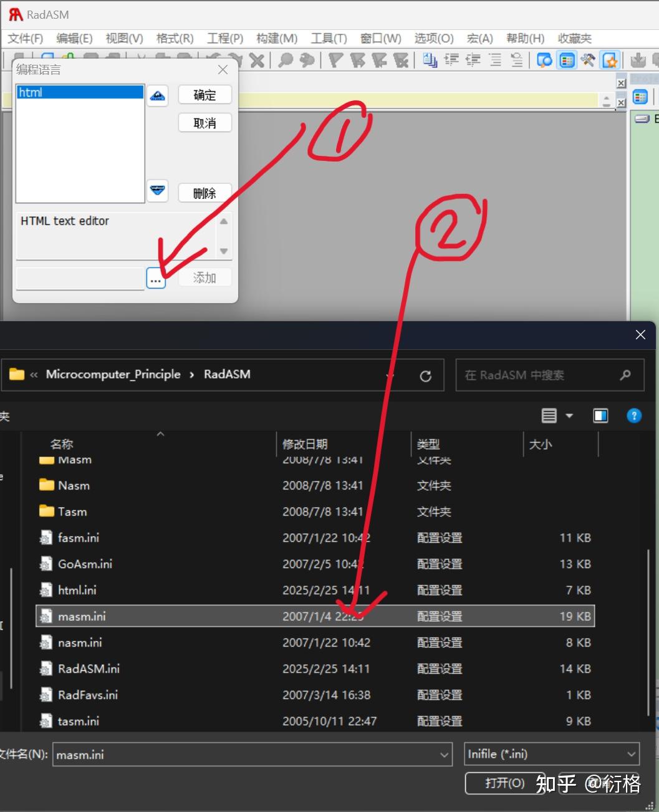Click the favorites star icon in toolbar
This screenshot has width=659, height=812.
click(610, 60)
